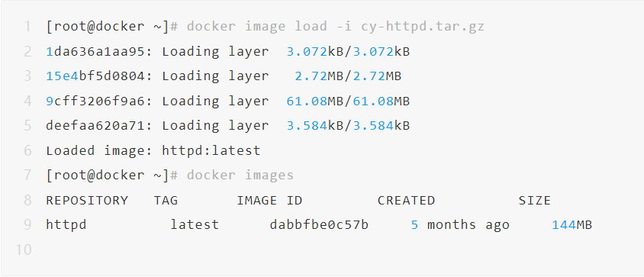This screenshot has height=277, width=644.
Task: Click empty line number 10
Action: [x=24, y=250]
